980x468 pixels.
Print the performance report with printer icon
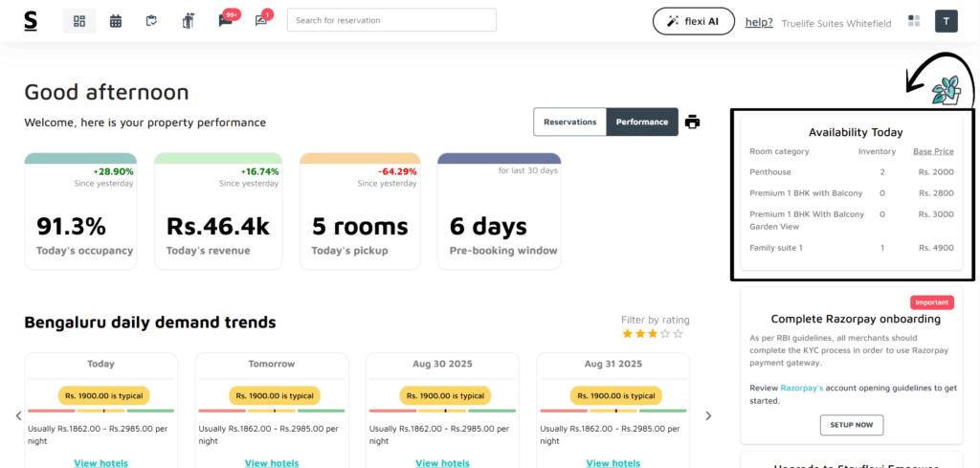(x=692, y=122)
